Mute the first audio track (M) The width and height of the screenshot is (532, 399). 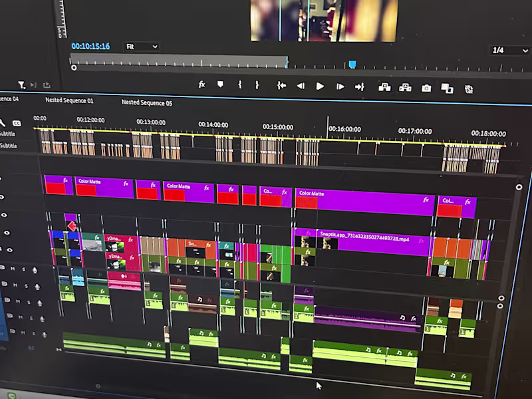click(13, 269)
